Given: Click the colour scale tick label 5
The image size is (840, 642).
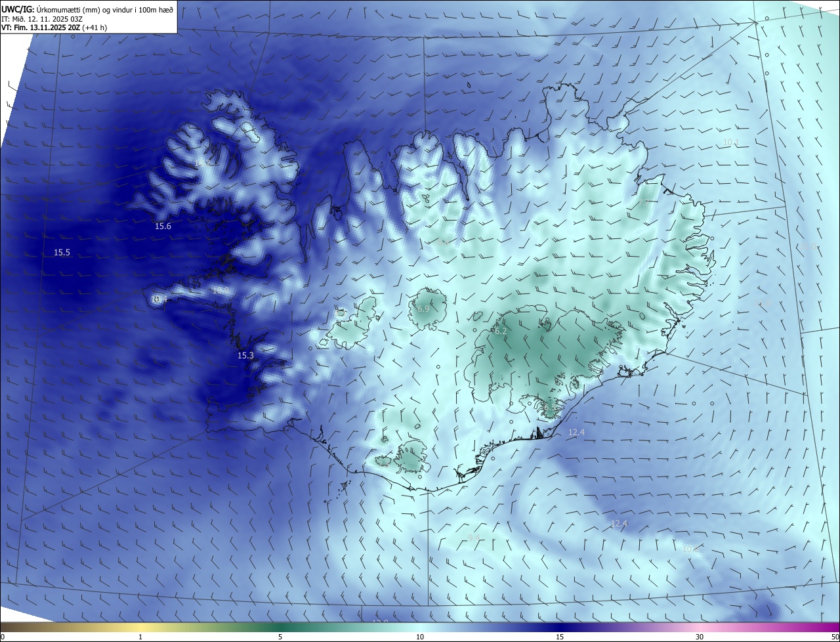Looking at the screenshot, I should 280,637.
